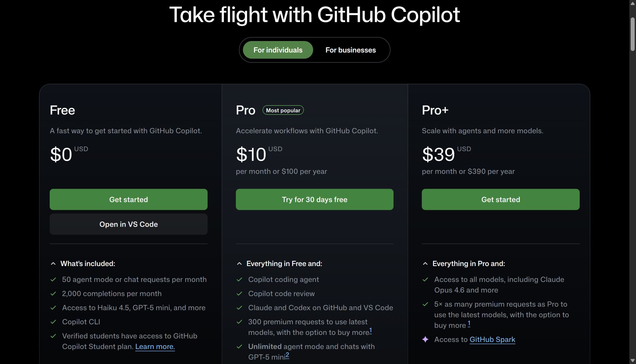Screen dimensions: 636x364
Task: Open the Learn more student plan link
Action: pyautogui.click(x=155, y=346)
